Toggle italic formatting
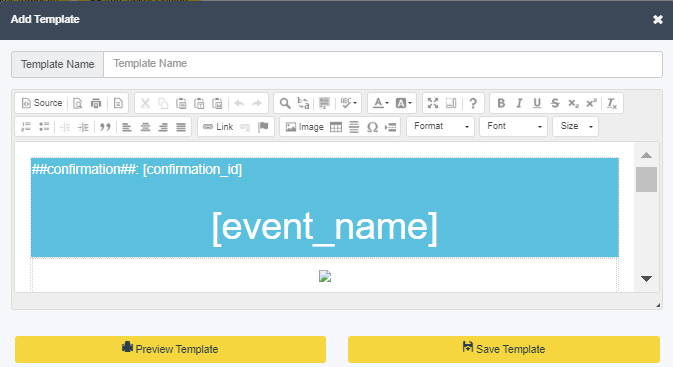This screenshot has width=673, height=367. click(519, 103)
